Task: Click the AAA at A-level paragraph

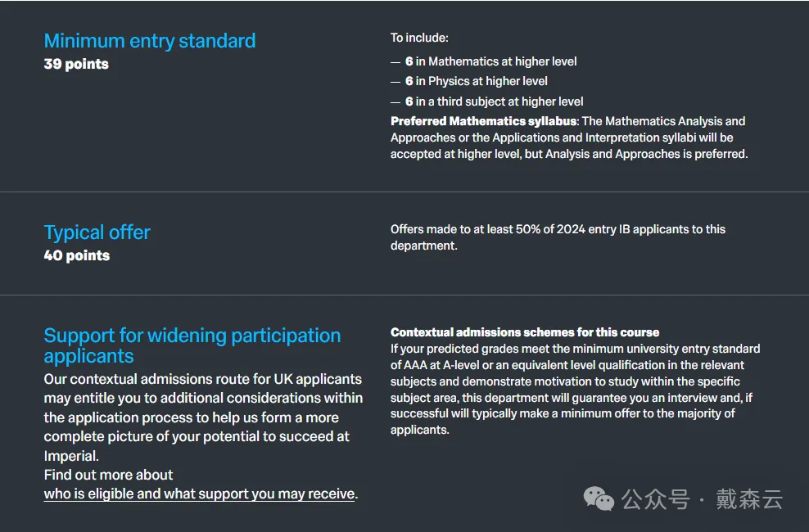Action: pyautogui.click(x=575, y=389)
